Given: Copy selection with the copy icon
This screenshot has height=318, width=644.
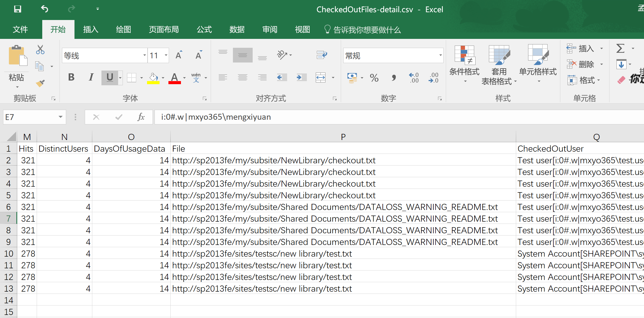Looking at the screenshot, I should pos(39,66).
